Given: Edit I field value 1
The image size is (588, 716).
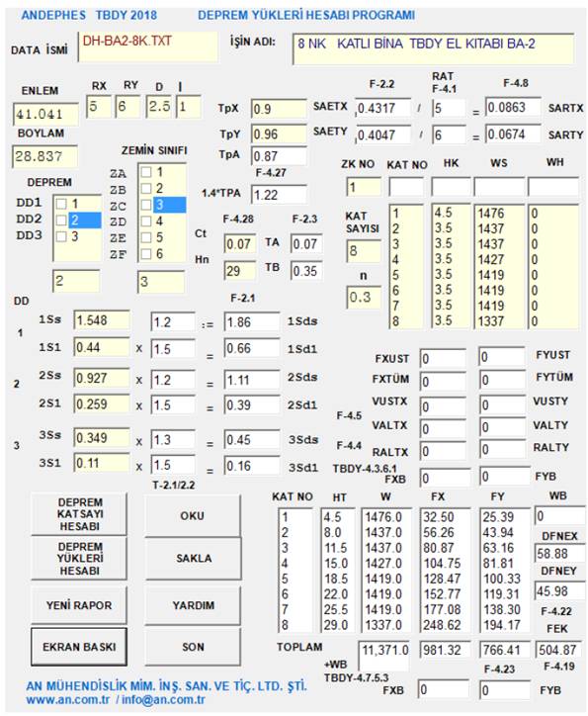Looking at the screenshot, I should (x=189, y=107).
